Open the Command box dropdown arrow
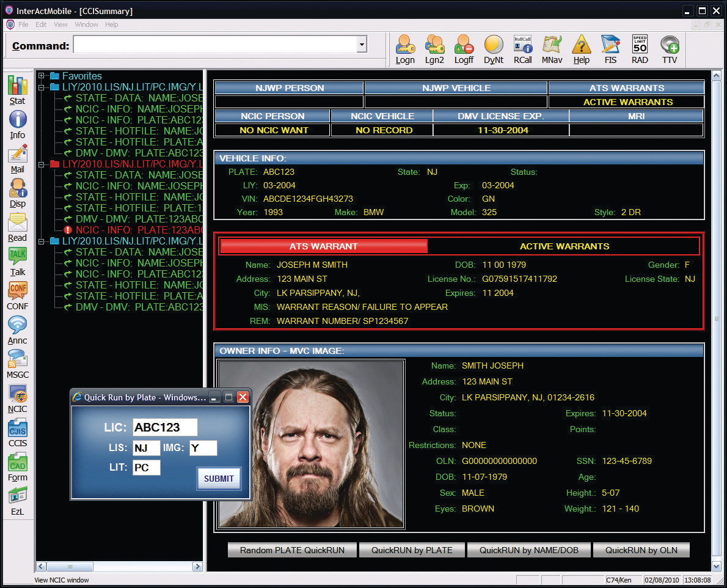 361,45
